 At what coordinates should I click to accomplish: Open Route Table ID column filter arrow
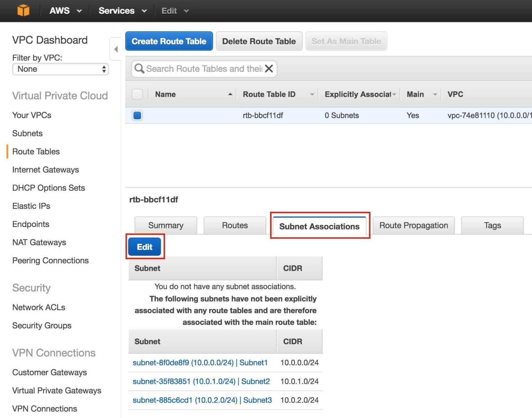(312, 94)
